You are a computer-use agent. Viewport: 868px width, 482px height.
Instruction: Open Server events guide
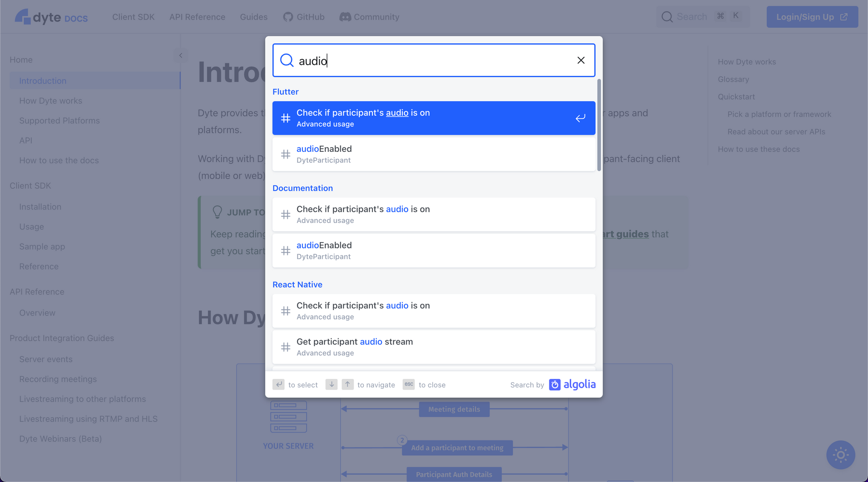coord(46,359)
